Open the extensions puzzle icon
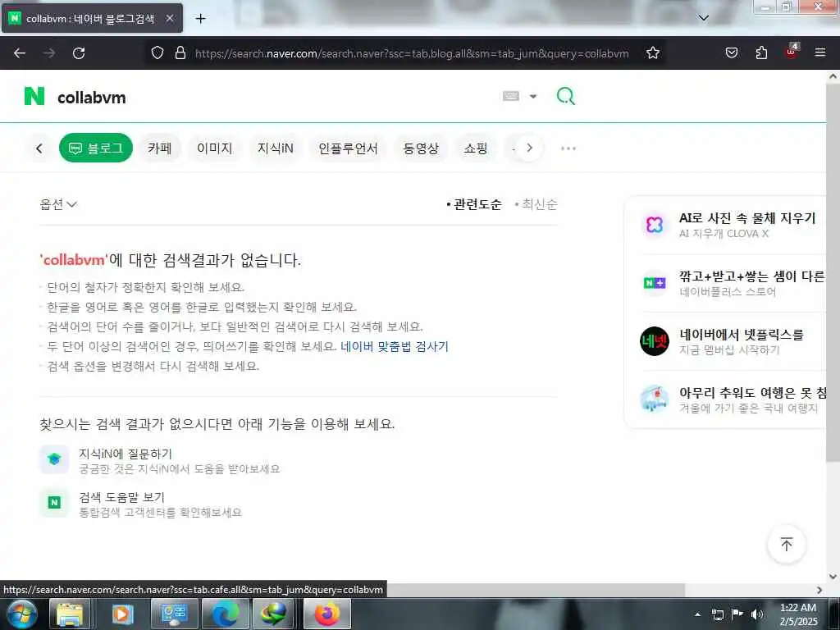This screenshot has width=840, height=630. pos(761,53)
